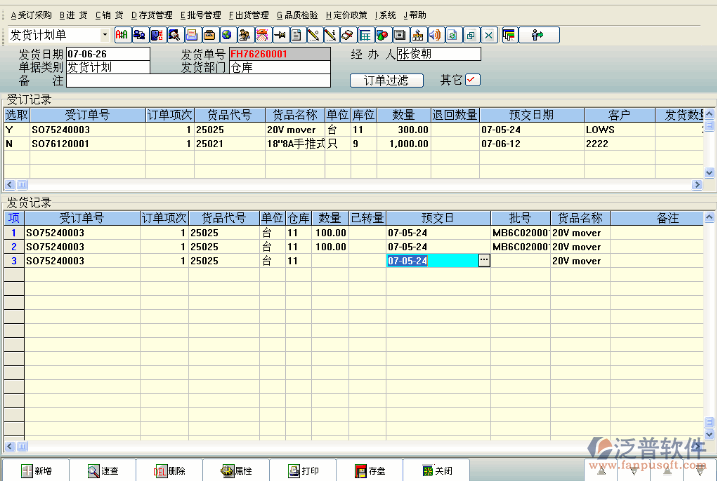Viewport: 717px width, 481px height.
Task: Click the speaker icon in the toolbar
Action: (434, 36)
